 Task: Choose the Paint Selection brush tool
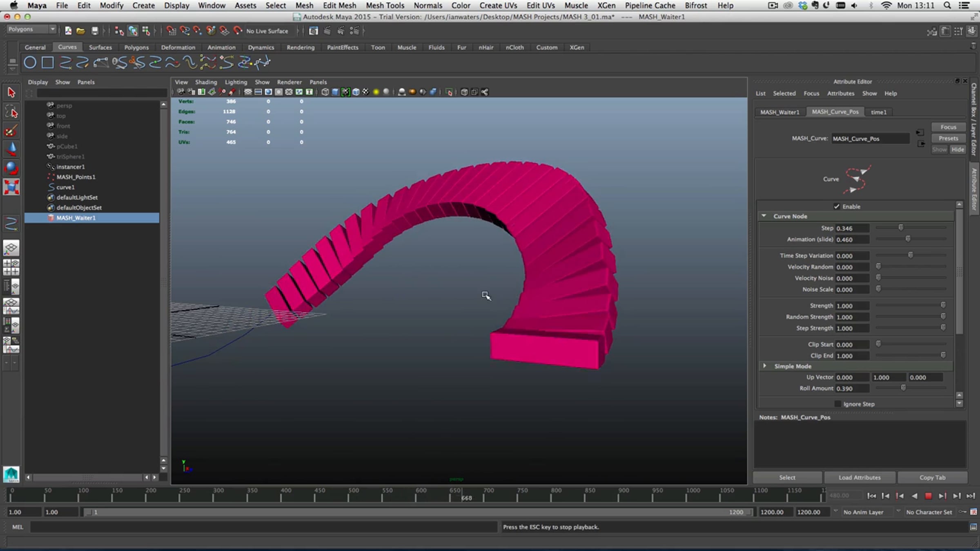click(x=11, y=131)
